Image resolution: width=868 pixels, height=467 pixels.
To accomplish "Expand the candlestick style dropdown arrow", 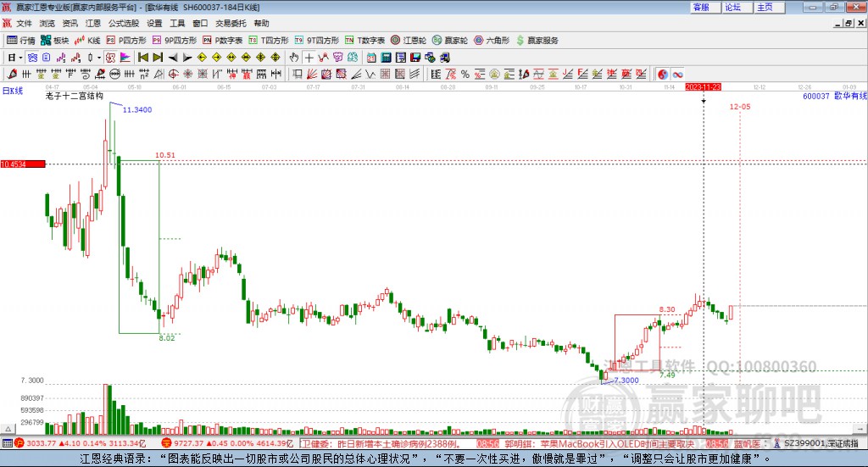I will (x=99, y=58).
